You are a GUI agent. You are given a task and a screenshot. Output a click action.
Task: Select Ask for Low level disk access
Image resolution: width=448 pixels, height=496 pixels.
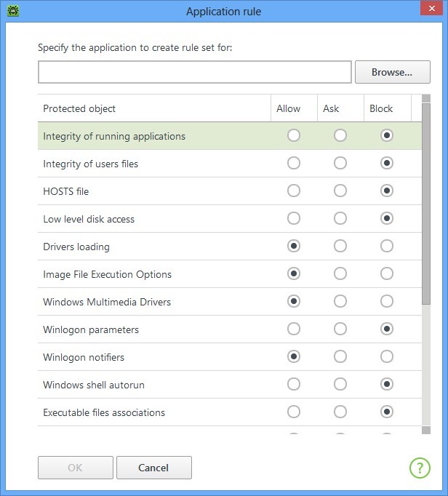[340, 219]
